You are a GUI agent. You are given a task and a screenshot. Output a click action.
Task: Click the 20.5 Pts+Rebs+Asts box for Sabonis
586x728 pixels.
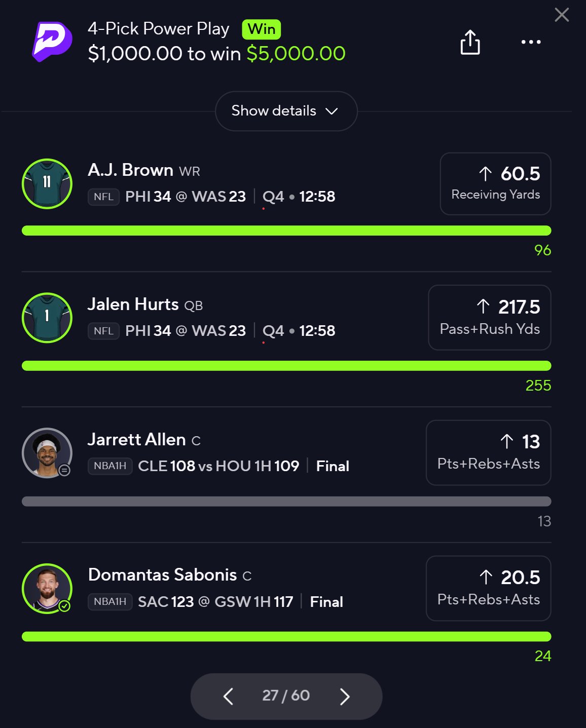coord(489,588)
